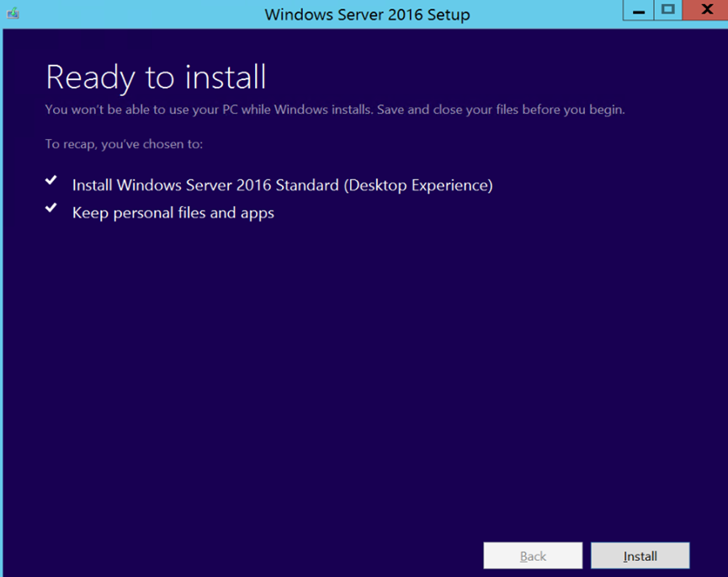
Task: Click 'Install Windows Server 2016 Standard (Desktop Experience)' text
Action: (282, 185)
